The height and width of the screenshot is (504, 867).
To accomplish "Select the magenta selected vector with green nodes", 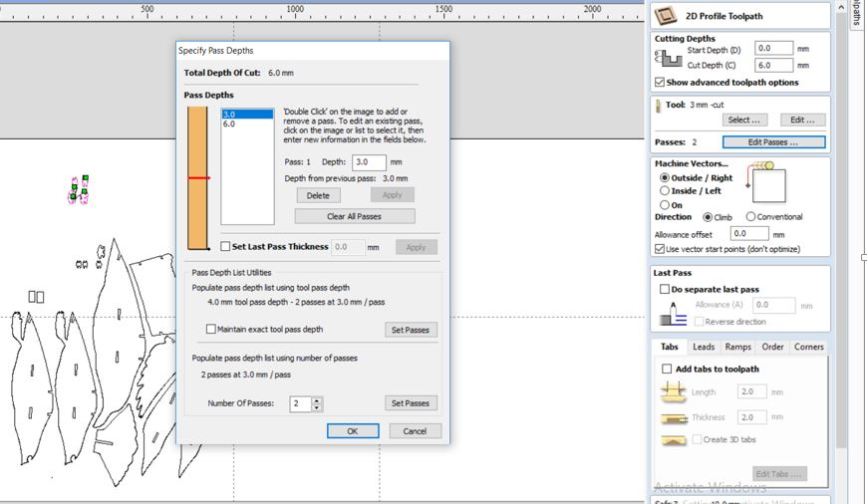I will [79, 190].
